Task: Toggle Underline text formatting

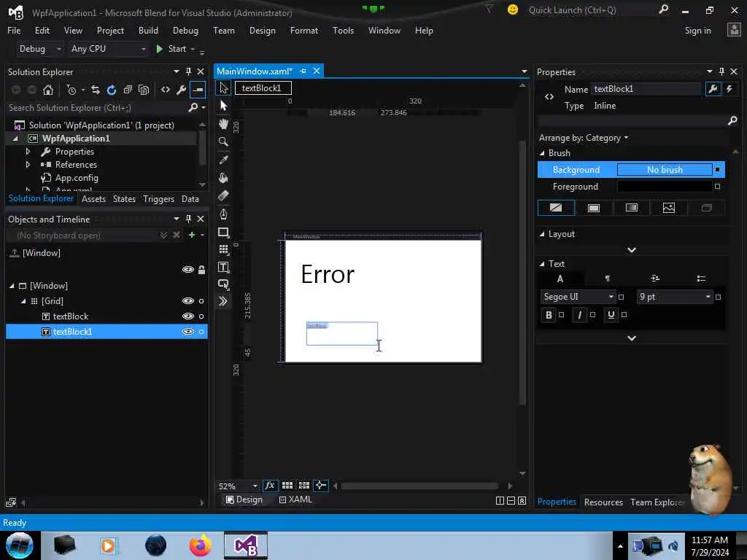Action: pyautogui.click(x=611, y=315)
